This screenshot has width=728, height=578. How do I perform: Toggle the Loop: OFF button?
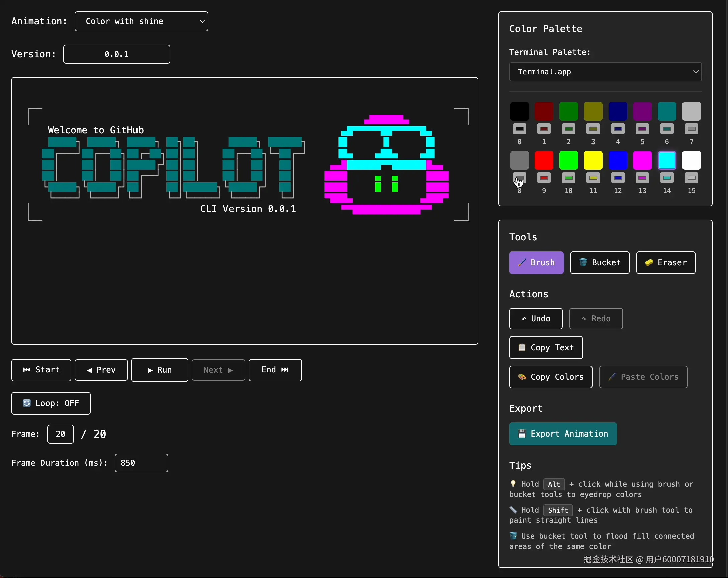pyautogui.click(x=51, y=403)
